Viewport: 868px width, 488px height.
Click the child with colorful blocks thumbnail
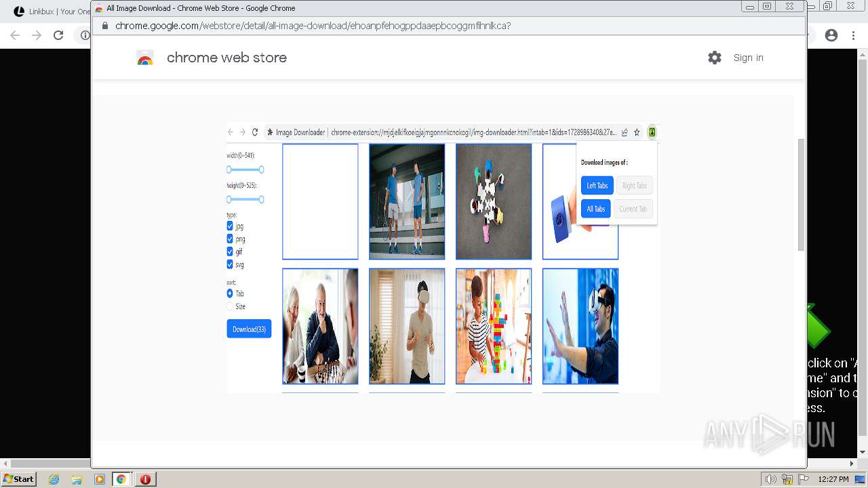pos(494,326)
